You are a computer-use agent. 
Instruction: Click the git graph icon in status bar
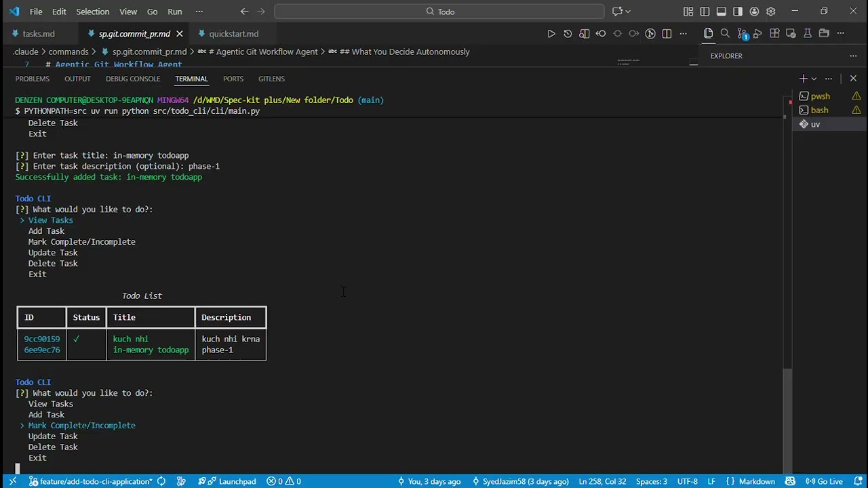tap(181, 481)
